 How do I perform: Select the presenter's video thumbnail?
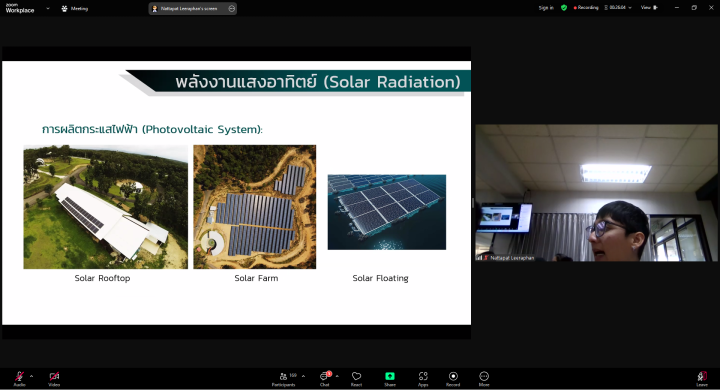coord(596,193)
